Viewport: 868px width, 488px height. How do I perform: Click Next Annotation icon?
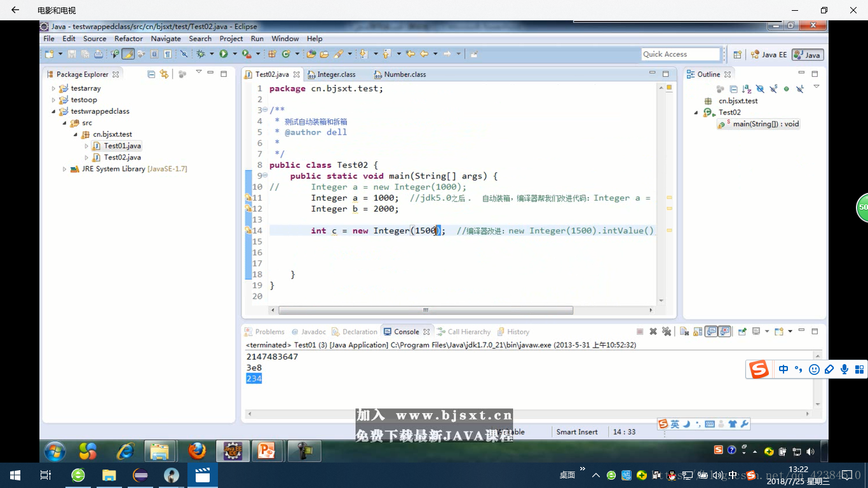[363, 54]
